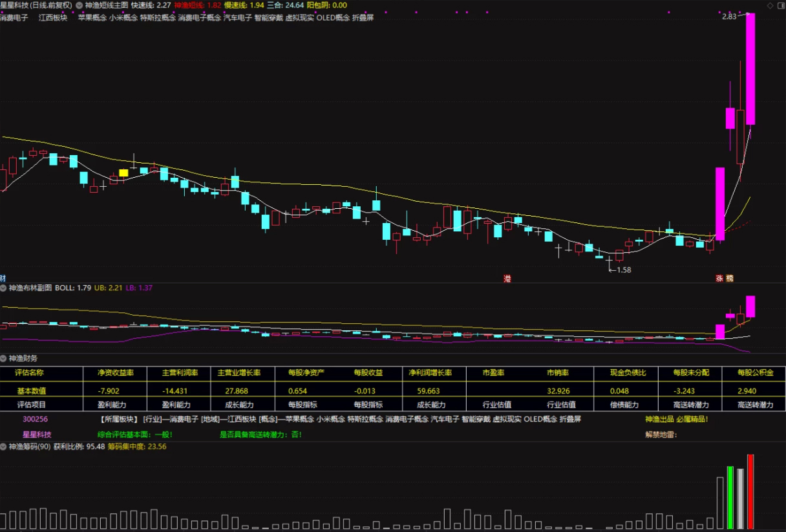786x532 pixels.
Task: Open the 神渔筹码(90) indicator dropdown arrow
Action: tap(3, 446)
